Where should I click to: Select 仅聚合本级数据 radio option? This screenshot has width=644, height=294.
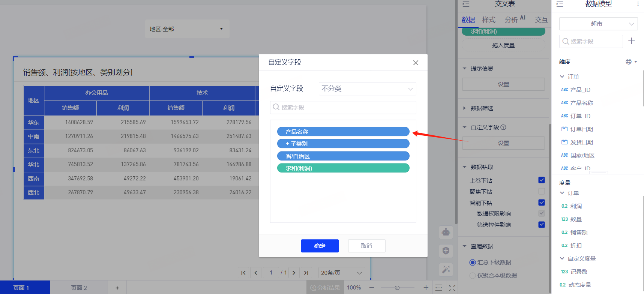[x=473, y=276]
